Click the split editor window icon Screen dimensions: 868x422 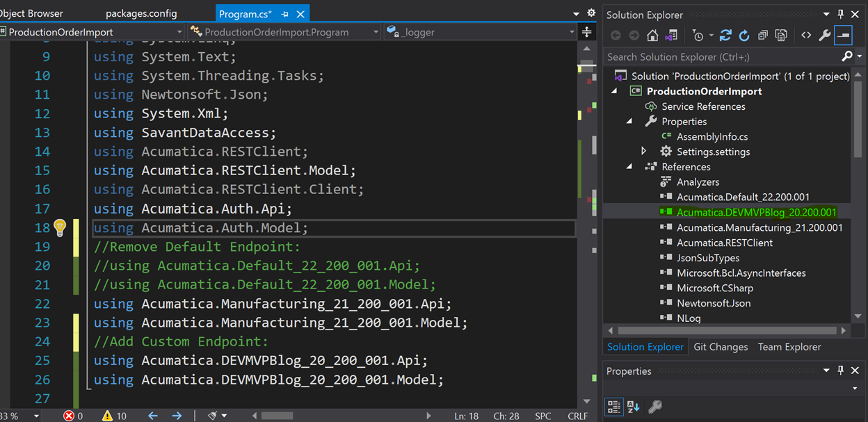point(587,32)
